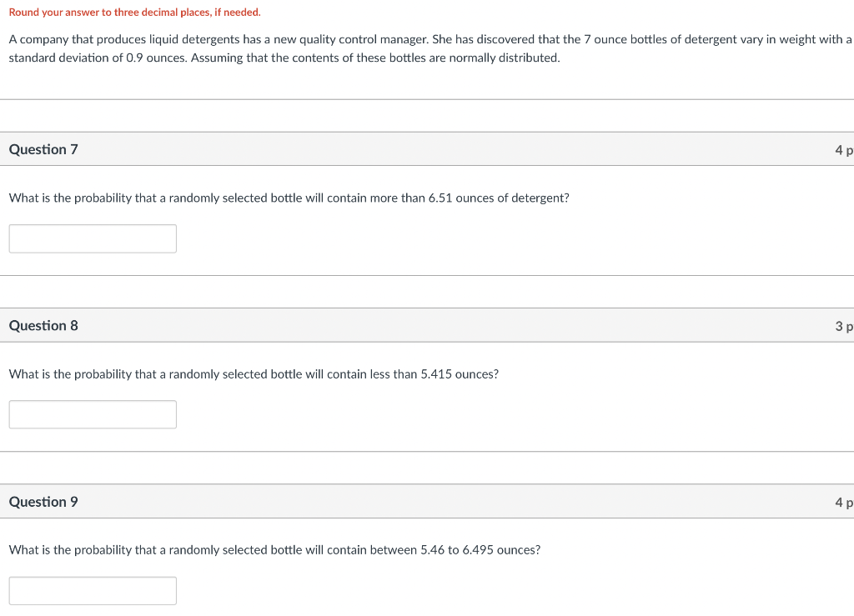Click the Question 8 probability question text

(x=254, y=373)
